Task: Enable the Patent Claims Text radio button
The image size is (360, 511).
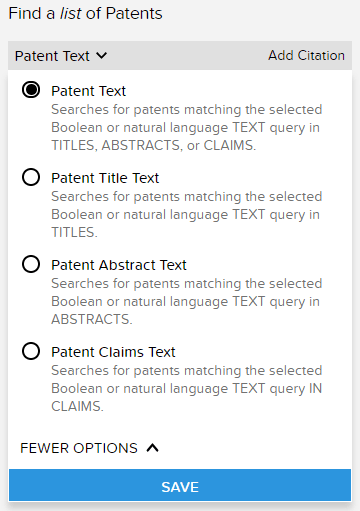Action: pyautogui.click(x=31, y=351)
